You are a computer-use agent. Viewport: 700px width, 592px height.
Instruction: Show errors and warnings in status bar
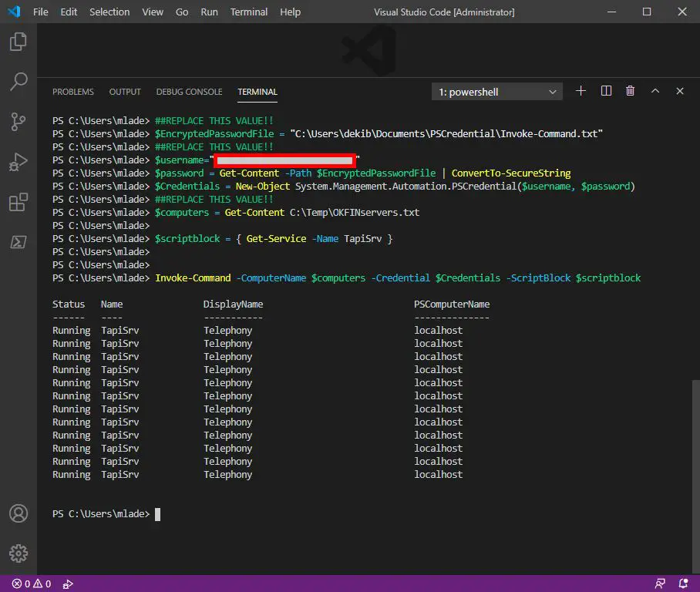pyautogui.click(x=32, y=584)
